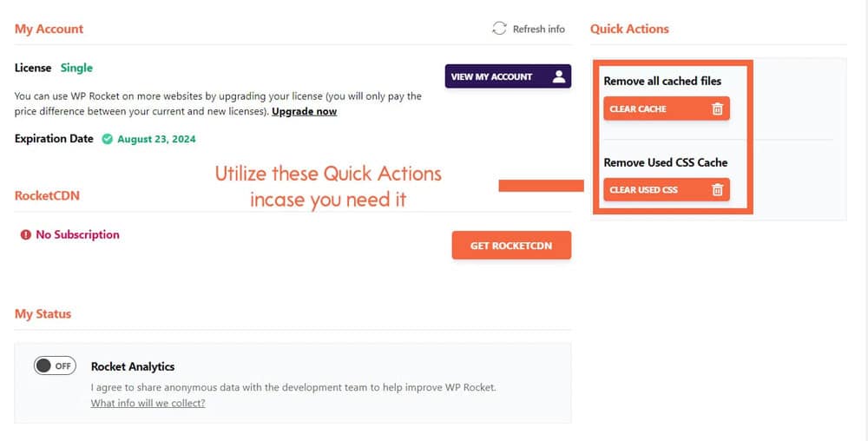Click the My Status section heading
Screen dimensions: 868x441
click(43, 313)
